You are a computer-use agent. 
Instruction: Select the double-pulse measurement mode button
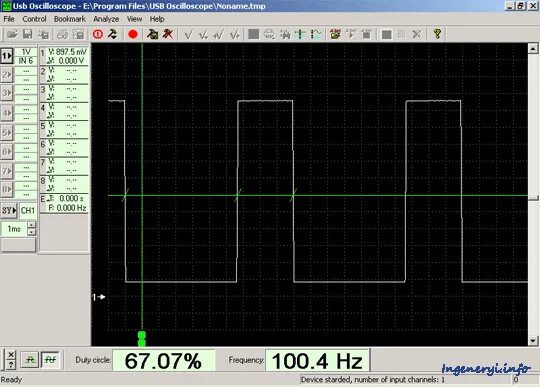tap(50, 360)
